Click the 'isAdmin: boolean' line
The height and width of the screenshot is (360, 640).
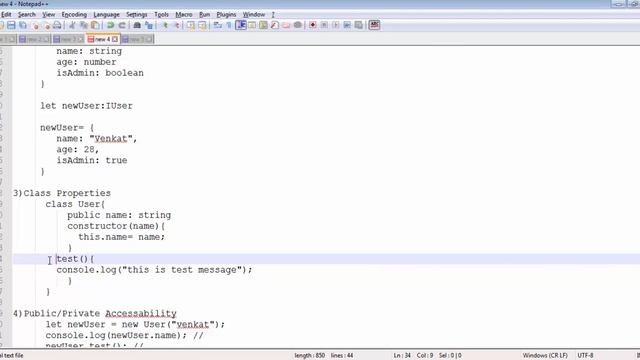coord(100,73)
